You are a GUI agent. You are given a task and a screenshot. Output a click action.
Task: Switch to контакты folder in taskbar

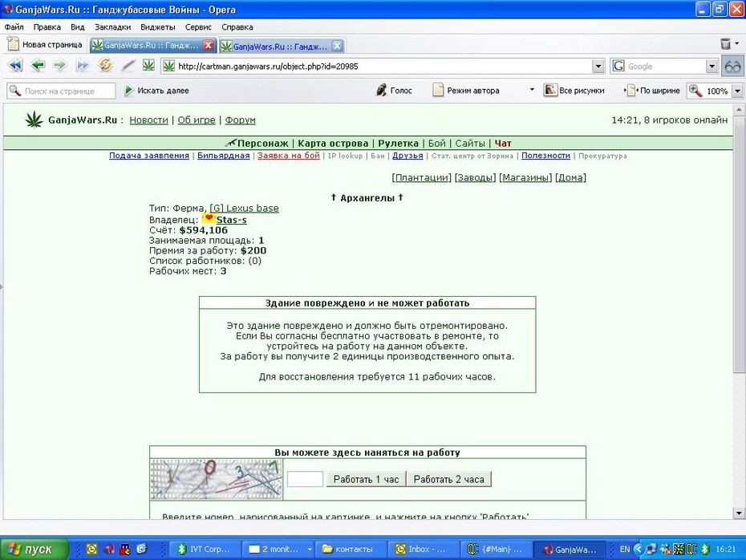pyautogui.click(x=349, y=549)
